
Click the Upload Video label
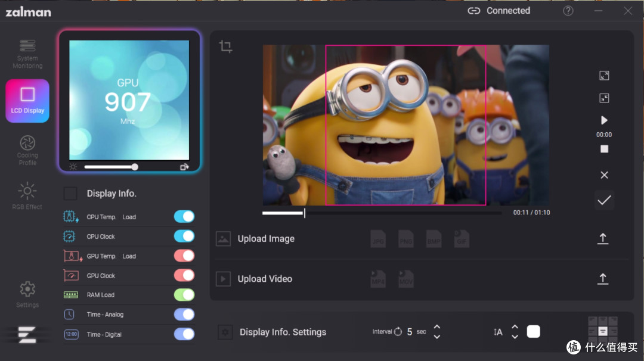point(265,279)
